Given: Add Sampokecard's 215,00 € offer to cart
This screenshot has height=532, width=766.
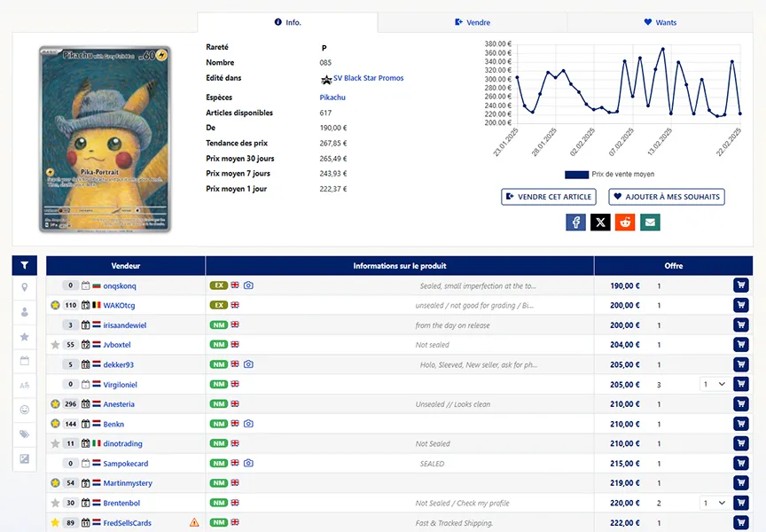Looking at the screenshot, I should click(x=741, y=463).
